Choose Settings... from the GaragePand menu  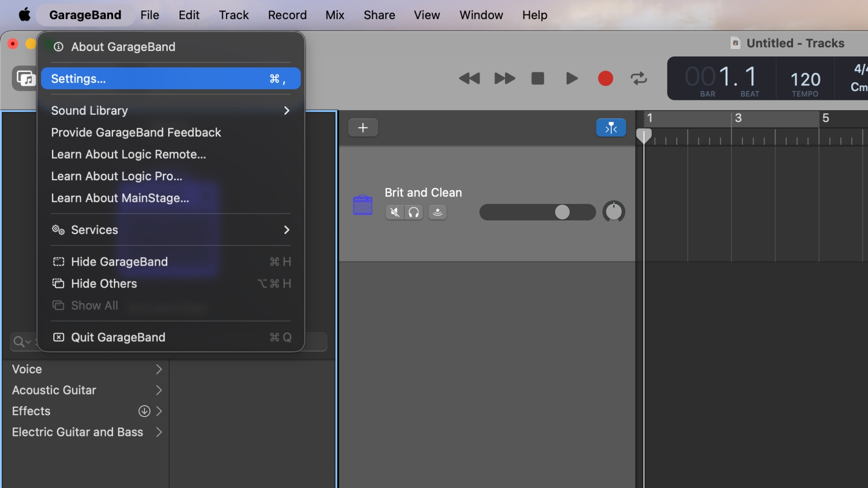pyautogui.click(x=171, y=79)
